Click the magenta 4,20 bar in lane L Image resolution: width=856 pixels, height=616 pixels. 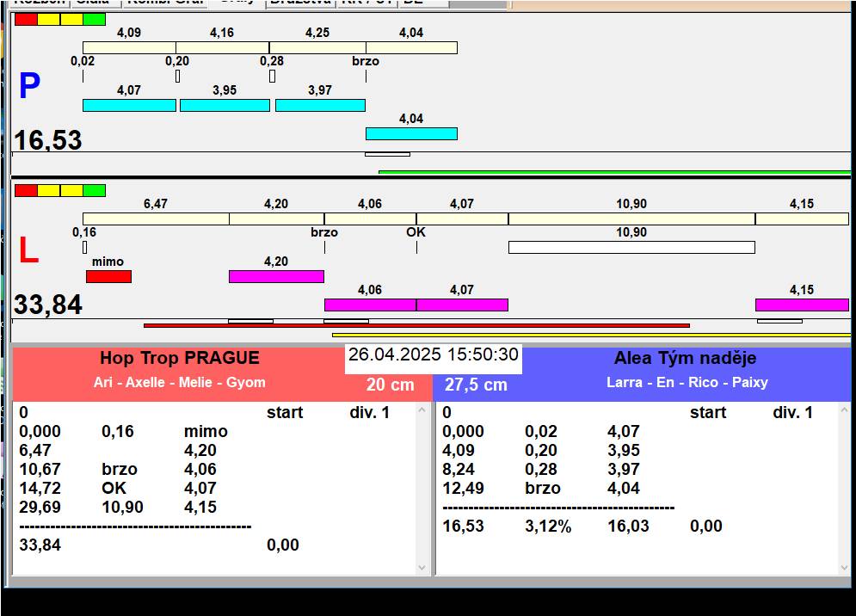tap(276, 276)
